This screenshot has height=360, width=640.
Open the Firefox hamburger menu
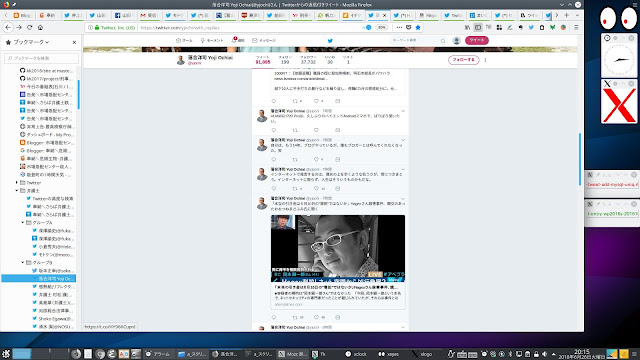[576, 27]
